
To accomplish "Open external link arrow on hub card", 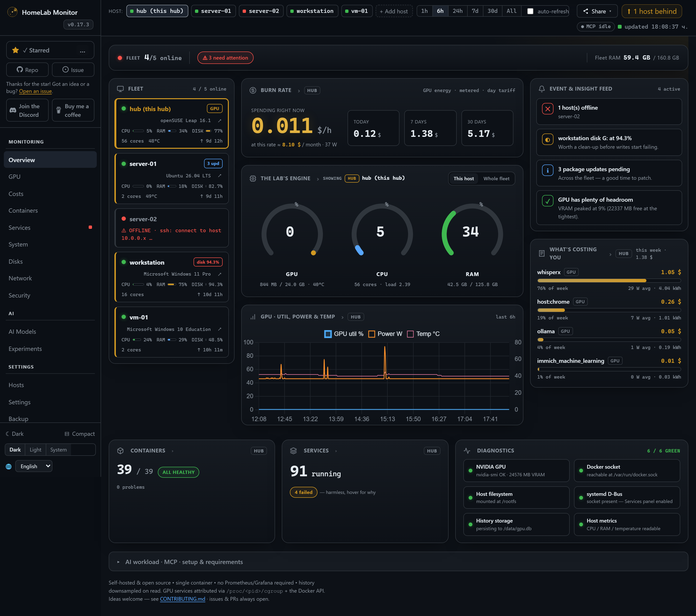I will pos(220,121).
